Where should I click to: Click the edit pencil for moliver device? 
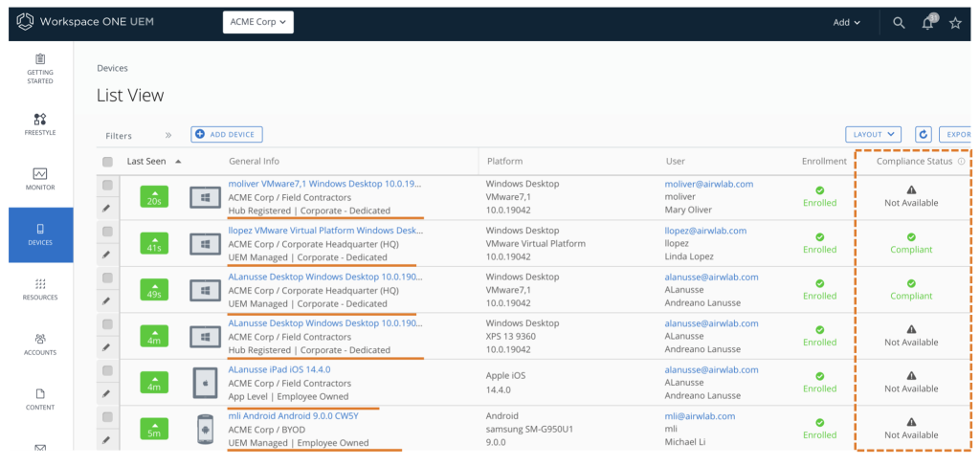[107, 208]
